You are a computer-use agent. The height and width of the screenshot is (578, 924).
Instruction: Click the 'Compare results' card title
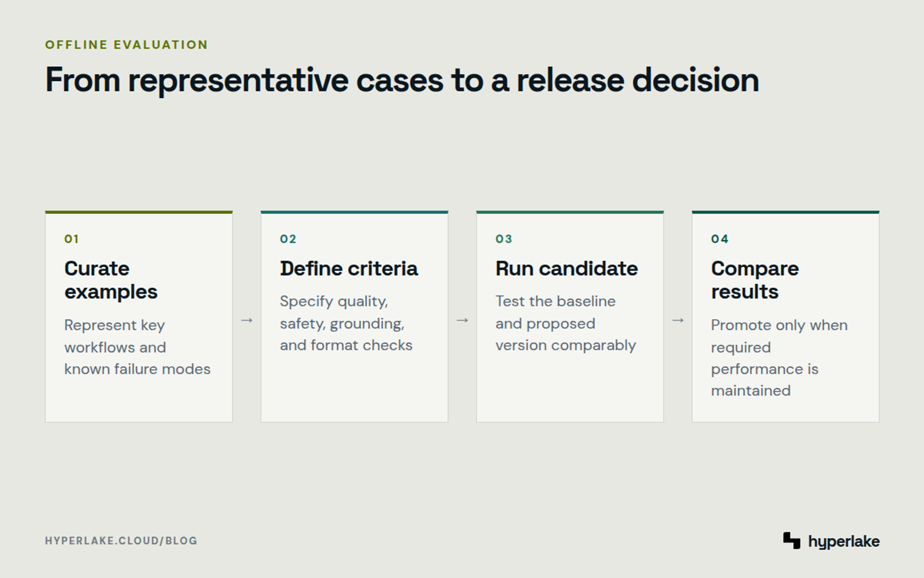click(755, 280)
